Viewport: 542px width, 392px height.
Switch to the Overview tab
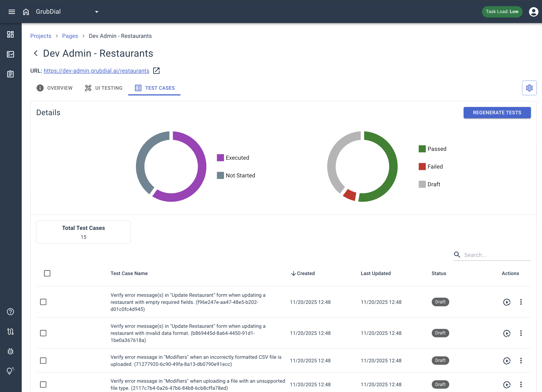(x=54, y=88)
